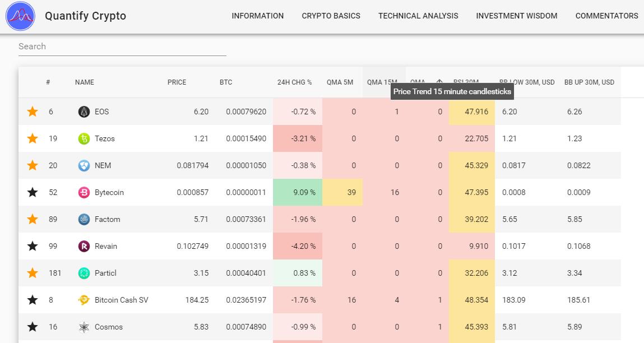Toggle the favorite star for Bytecoin
The image size is (644, 343).
click(x=33, y=192)
